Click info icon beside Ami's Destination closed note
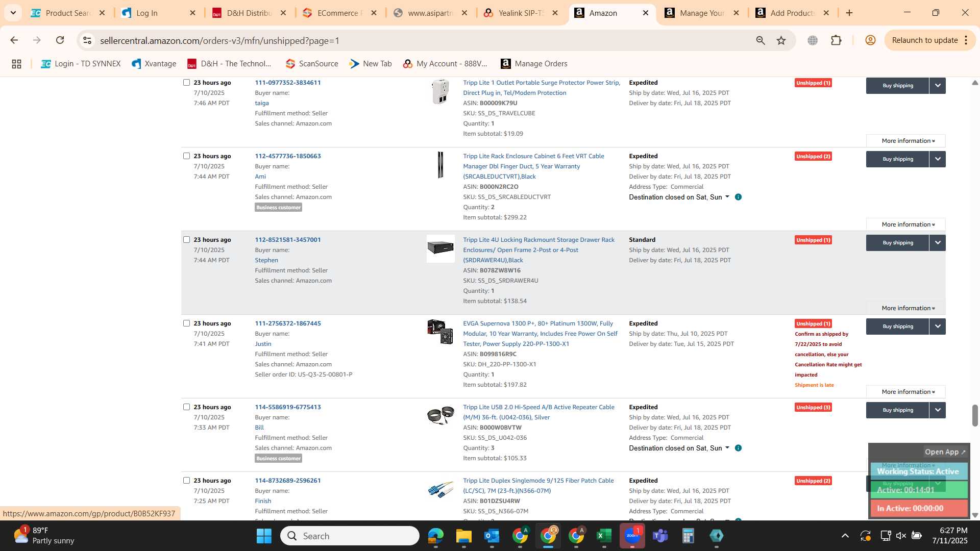Viewport: 980px width, 551px height. coord(738,197)
